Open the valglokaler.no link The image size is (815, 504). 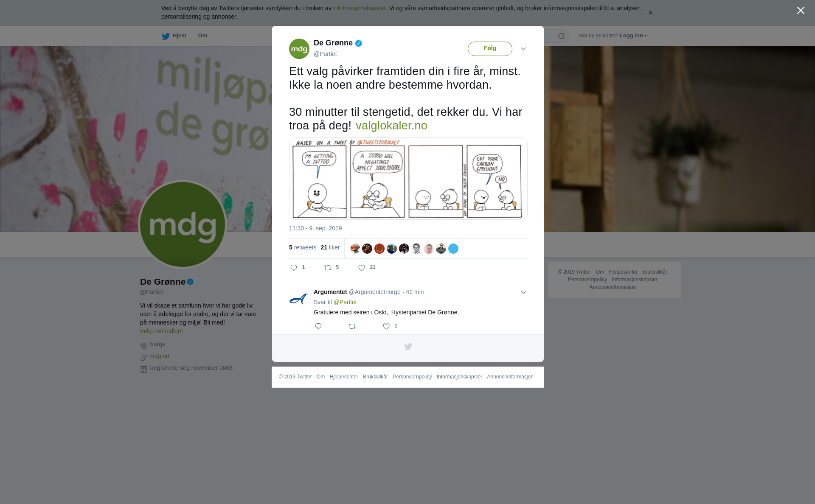pos(391,126)
